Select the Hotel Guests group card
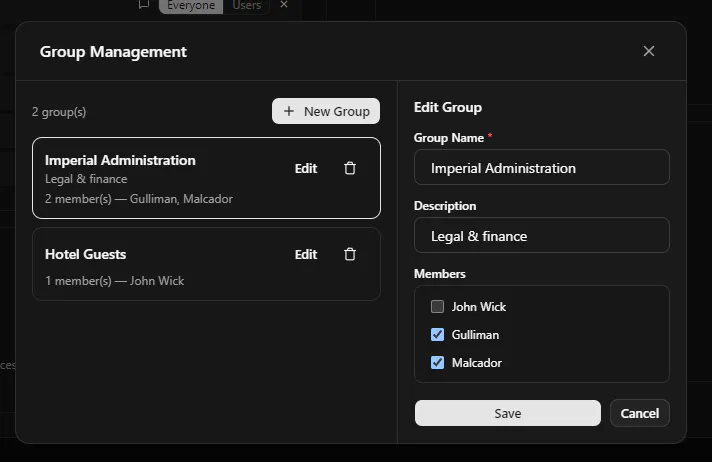Viewport: 712px width, 462px height. click(207, 264)
